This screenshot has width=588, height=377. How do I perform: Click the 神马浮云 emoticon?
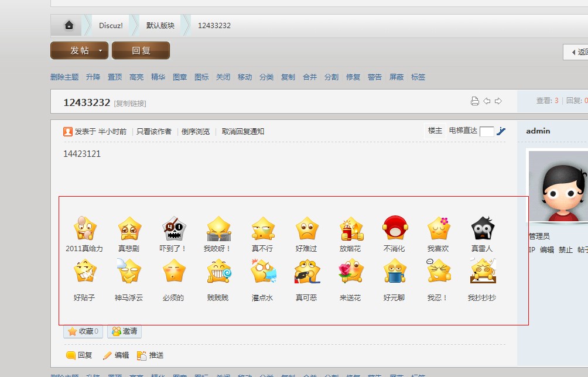coord(129,271)
